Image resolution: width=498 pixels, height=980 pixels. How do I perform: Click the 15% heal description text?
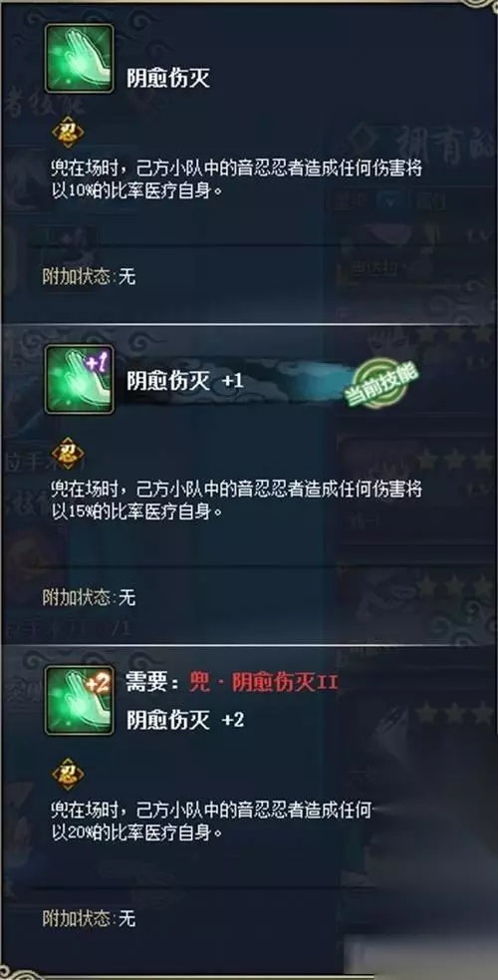(240, 500)
